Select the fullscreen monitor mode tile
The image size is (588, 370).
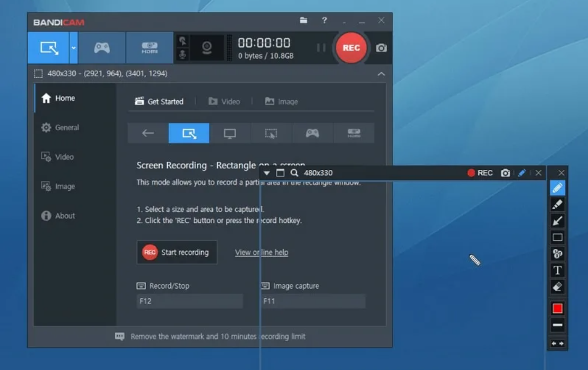230,133
